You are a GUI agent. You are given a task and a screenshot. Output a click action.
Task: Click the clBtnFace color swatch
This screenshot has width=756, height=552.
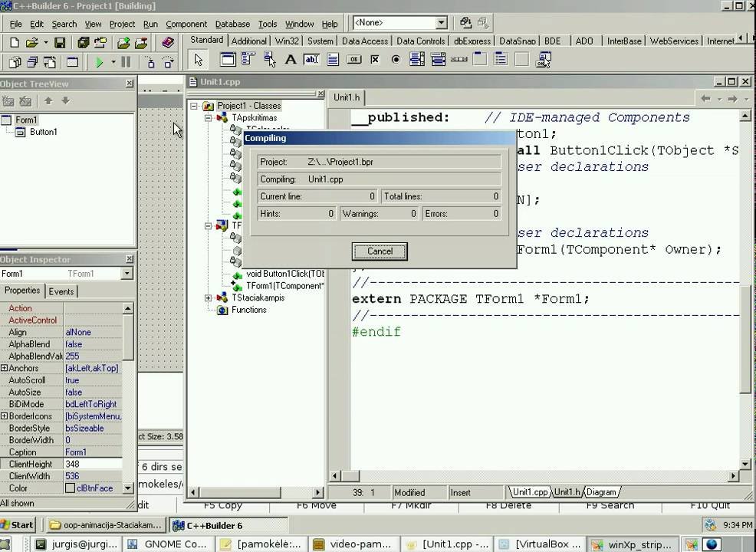pyautogui.click(x=70, y=488)
